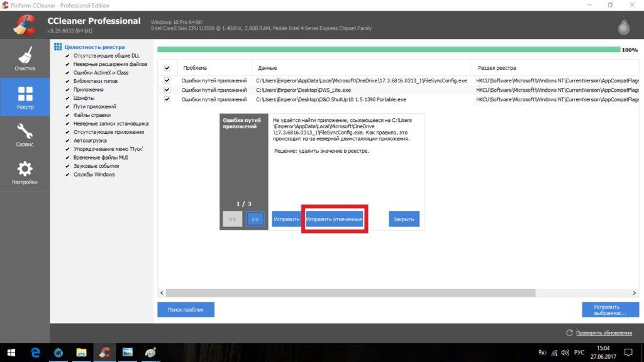The height and width of the screenshot is (362, 644).
Task: Switch input language РУС in tray
Action: 579,353
